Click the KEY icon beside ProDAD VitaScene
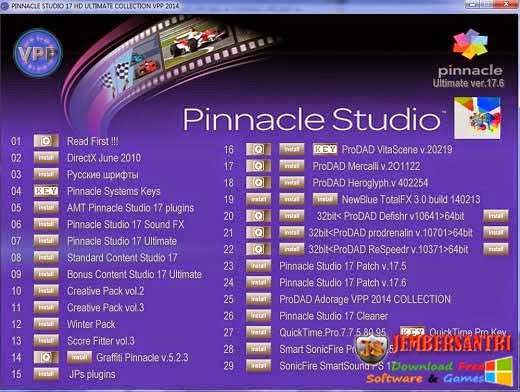Viewport: 520px width, 392px height. [x=325, y=149]
